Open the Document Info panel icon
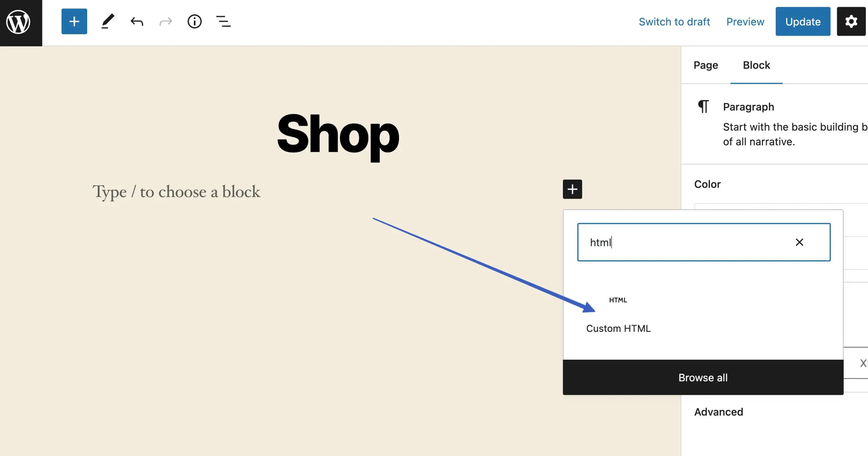 coord(195,21)
